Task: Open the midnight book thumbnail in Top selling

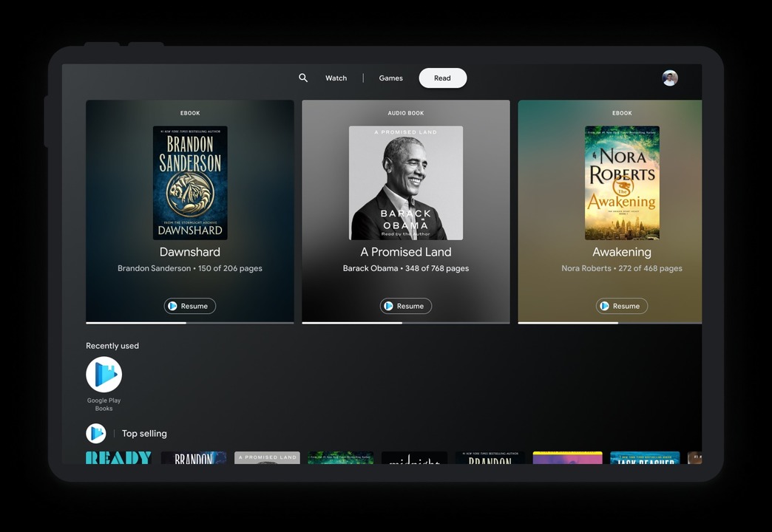Action: (415, 457)
